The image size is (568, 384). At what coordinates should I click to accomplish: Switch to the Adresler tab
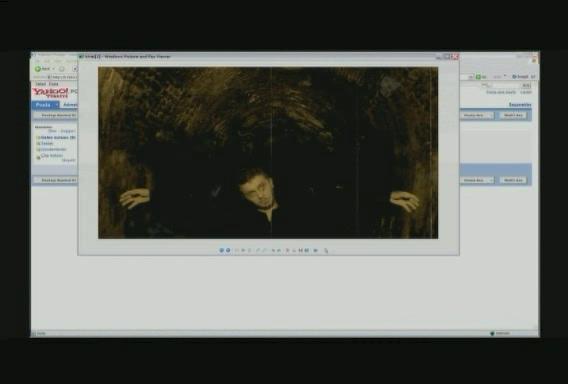click(70, 105)
